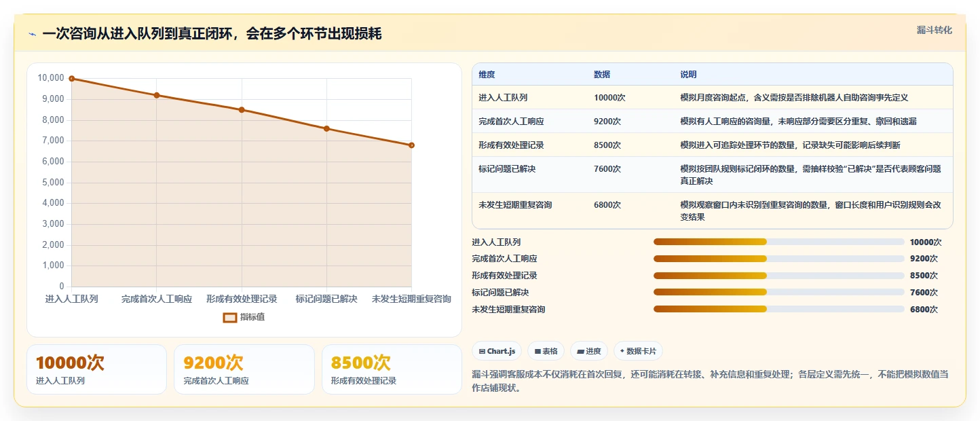This screenshot has height=421, width=980.
Task: Click the 进入人工队列 progress bar
Action: click(778, 242)
